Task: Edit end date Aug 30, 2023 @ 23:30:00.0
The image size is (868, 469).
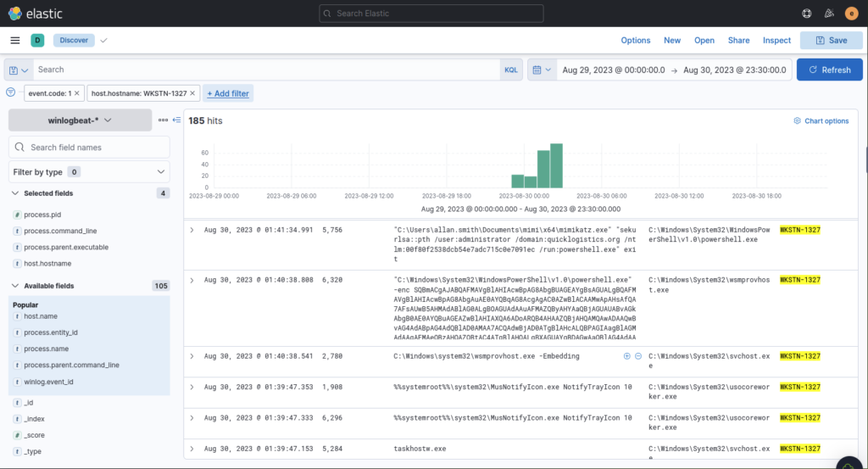Action: coord(735,70)
